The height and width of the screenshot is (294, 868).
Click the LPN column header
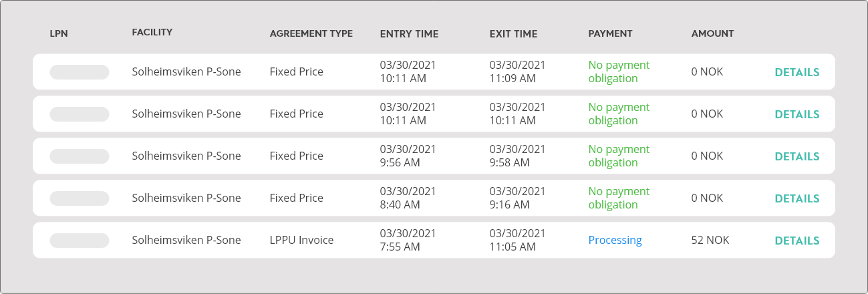[x=59, y=33]
